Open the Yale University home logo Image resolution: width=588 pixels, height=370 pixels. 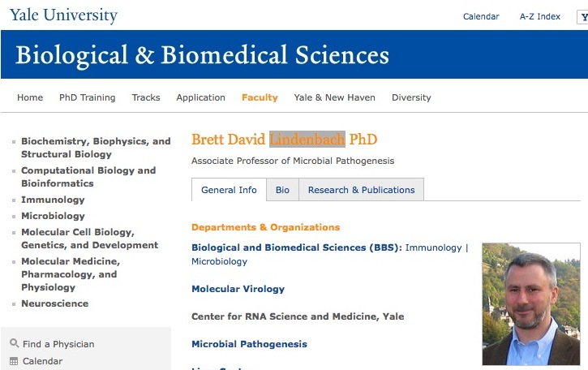63,15
